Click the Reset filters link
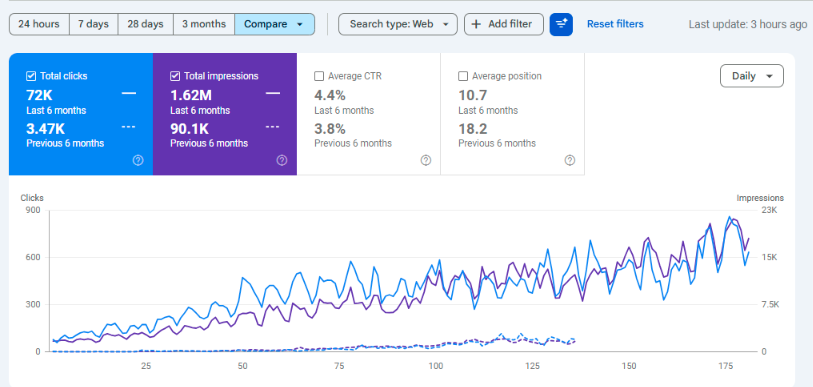This screenshot has width=813, height=387. point(615,24)
